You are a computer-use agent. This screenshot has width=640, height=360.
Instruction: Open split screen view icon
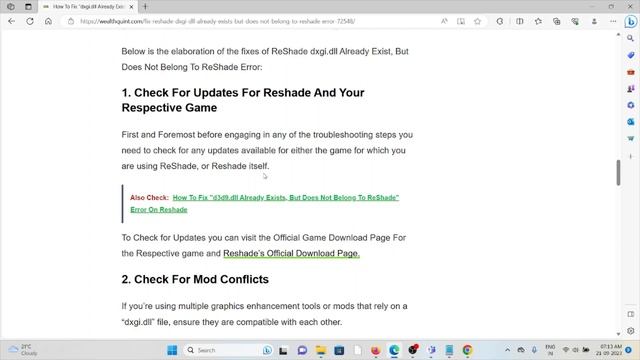tap(520, 21)
